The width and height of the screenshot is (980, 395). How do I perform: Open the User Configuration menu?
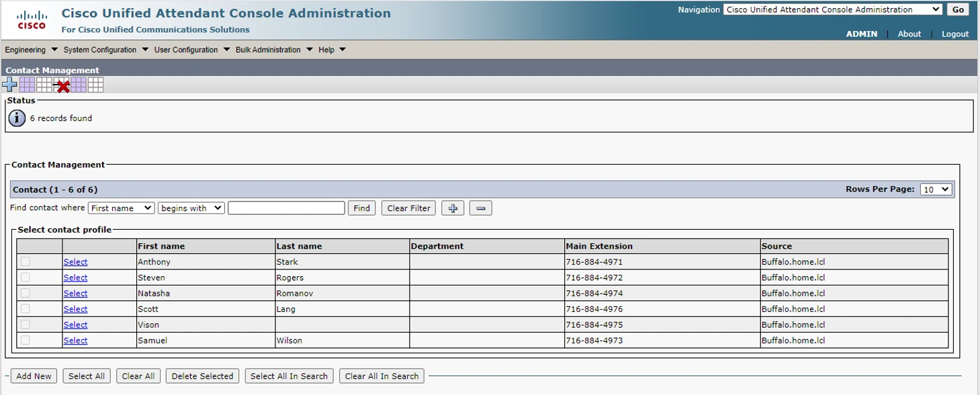coord(192,50)
